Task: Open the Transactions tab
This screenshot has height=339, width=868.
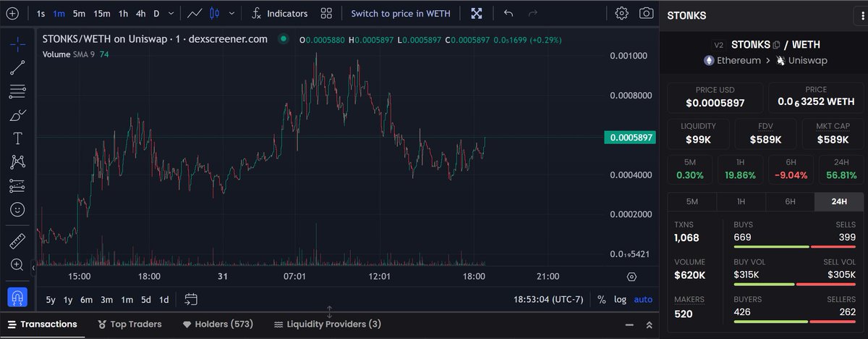Action: coord(43,324)
